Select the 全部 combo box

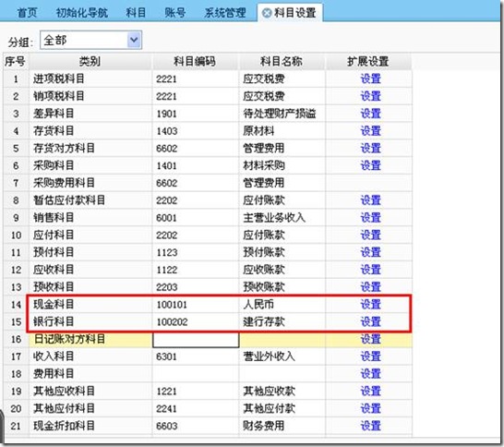point(91,41)
